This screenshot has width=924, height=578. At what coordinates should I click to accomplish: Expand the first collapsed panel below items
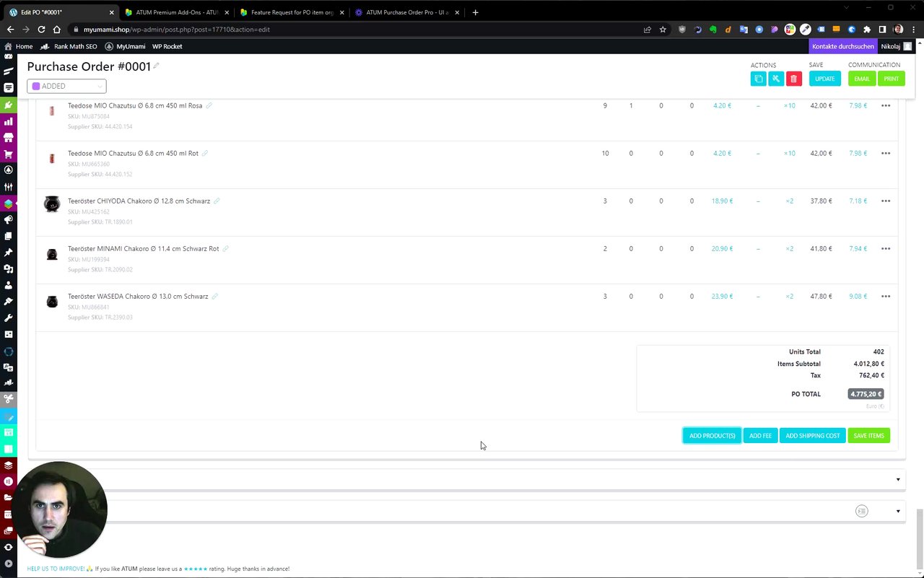pos(898,479)
